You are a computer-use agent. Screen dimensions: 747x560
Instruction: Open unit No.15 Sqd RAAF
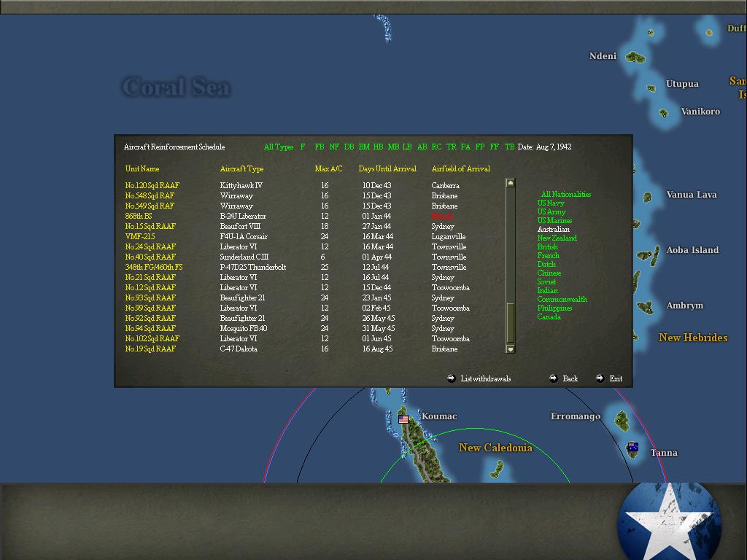(x=150, y=226)
